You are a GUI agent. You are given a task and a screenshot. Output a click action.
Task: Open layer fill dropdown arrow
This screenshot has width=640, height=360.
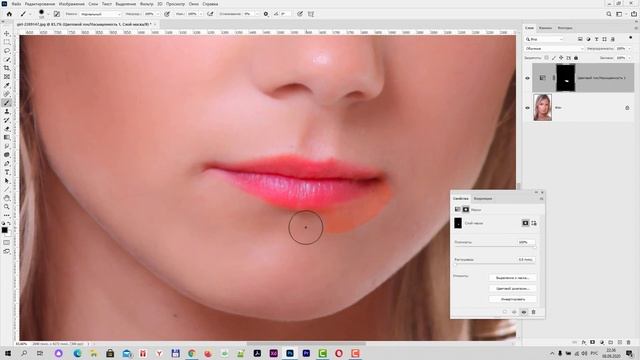(x=628, y=58)
